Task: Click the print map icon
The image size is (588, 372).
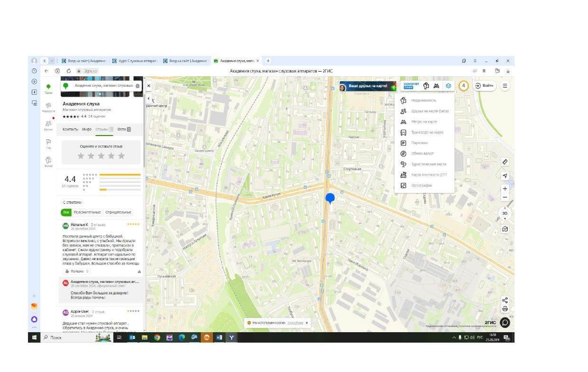Action: [505, 309]
